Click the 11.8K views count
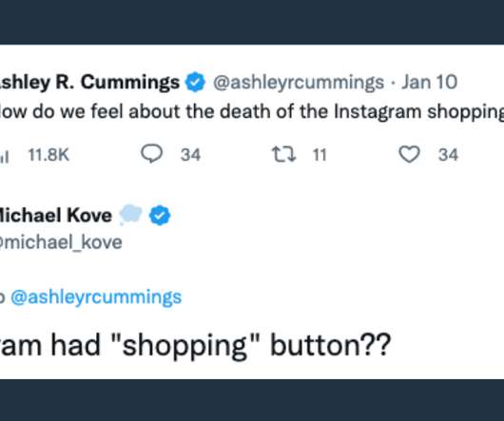 coord(48,155)
